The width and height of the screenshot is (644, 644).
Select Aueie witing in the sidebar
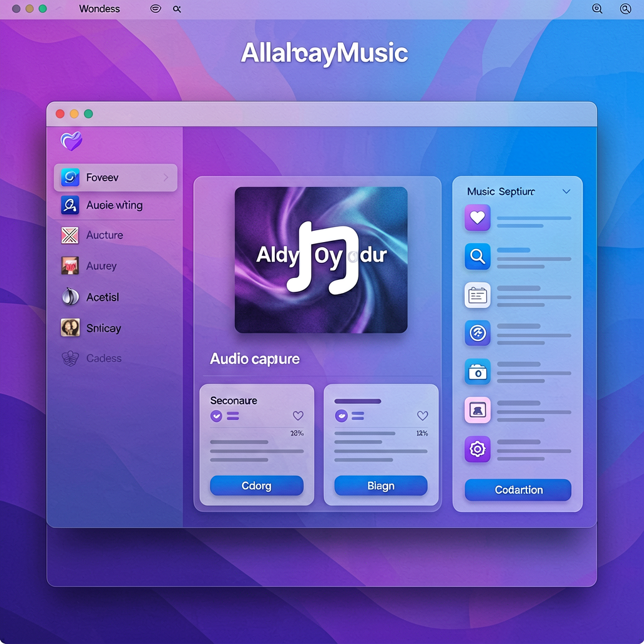coord(116,205)
